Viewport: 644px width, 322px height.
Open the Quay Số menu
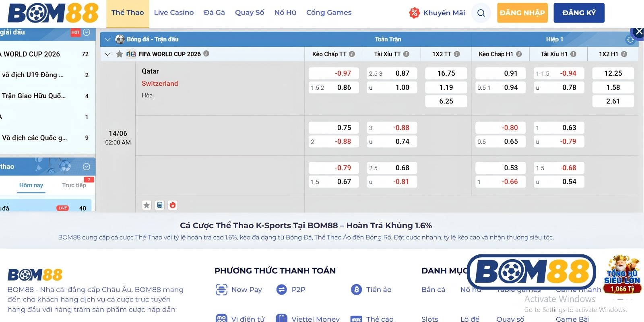250,13
